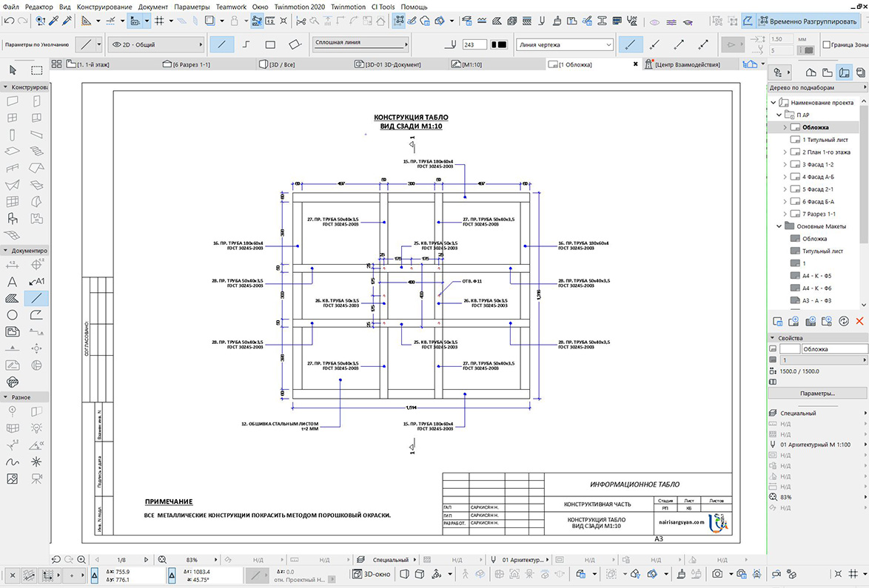This screenshot has width=869, height=588.
Task: Collapse the Конструирование toolbox section
Action: click(x=5, y=87)
